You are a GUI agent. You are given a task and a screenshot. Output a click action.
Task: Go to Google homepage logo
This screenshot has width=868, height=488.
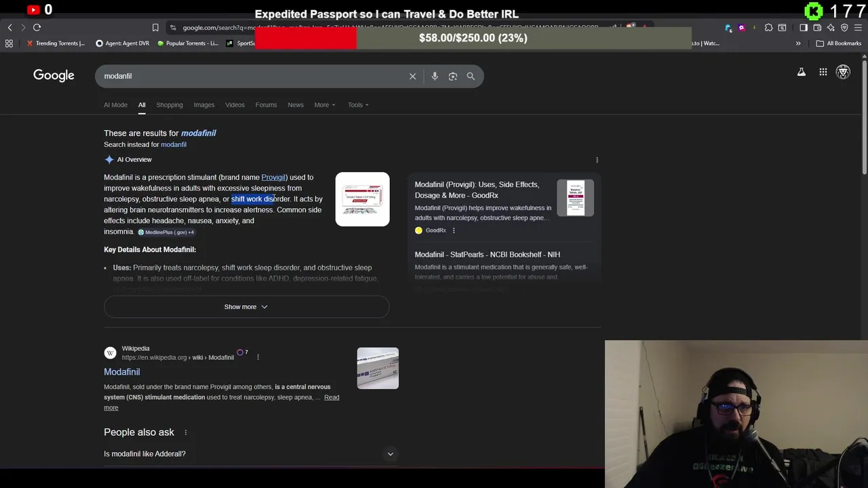[54, 75]
